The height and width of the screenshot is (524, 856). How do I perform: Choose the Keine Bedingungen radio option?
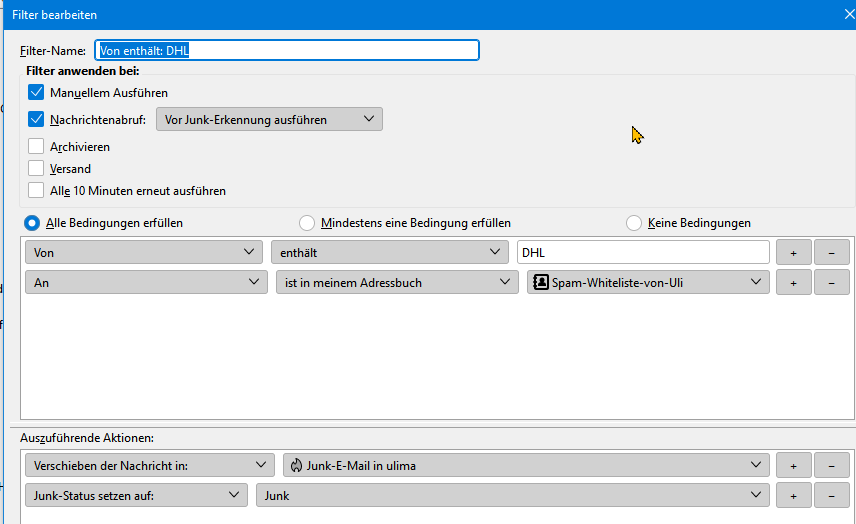[634, 223]
